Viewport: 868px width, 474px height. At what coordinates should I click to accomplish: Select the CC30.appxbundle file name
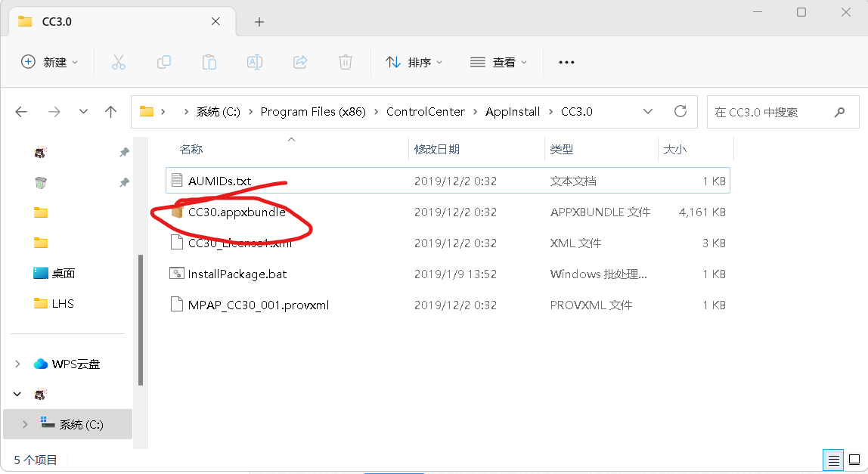pos(237,212)
